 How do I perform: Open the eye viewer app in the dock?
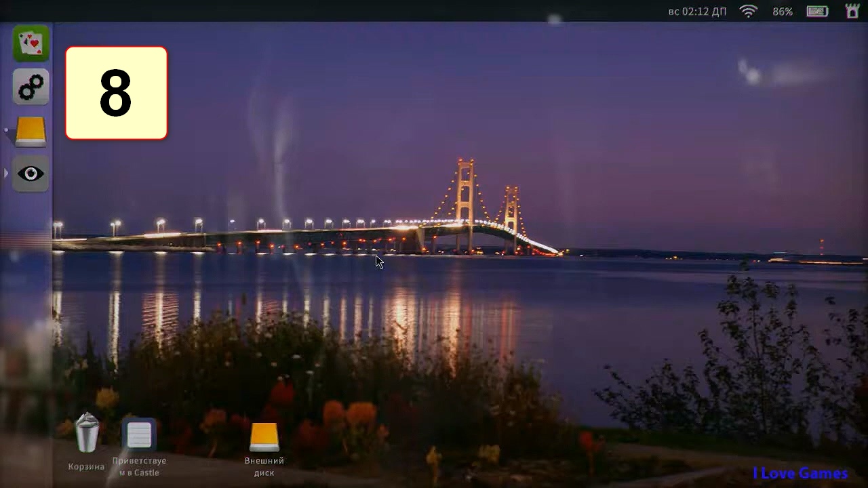(31, 174)
